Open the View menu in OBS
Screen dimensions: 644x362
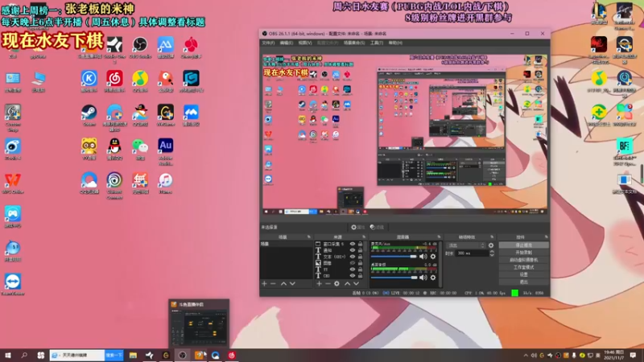305,43
